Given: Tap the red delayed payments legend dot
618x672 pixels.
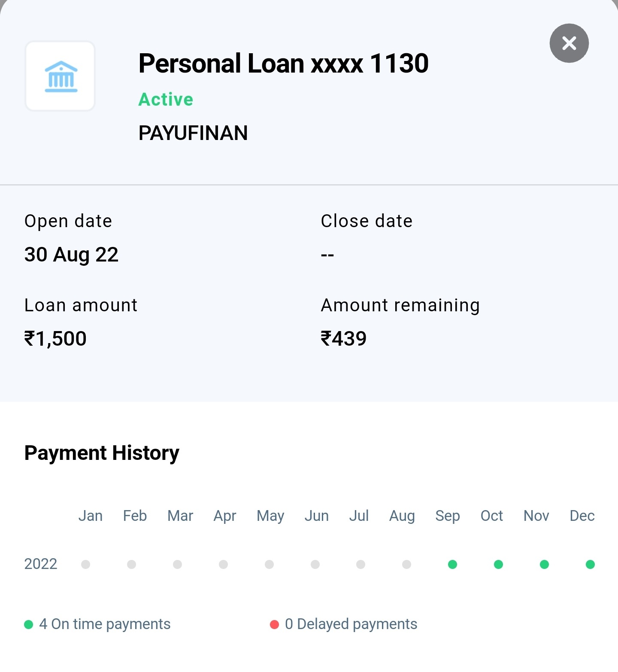Looking at the screenshot, I should 274,624.
